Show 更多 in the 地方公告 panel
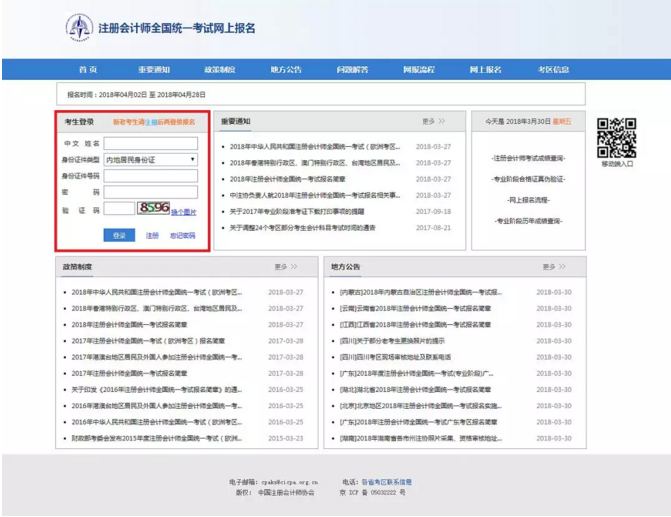The image size is (671, 517). tap(553, 267)
